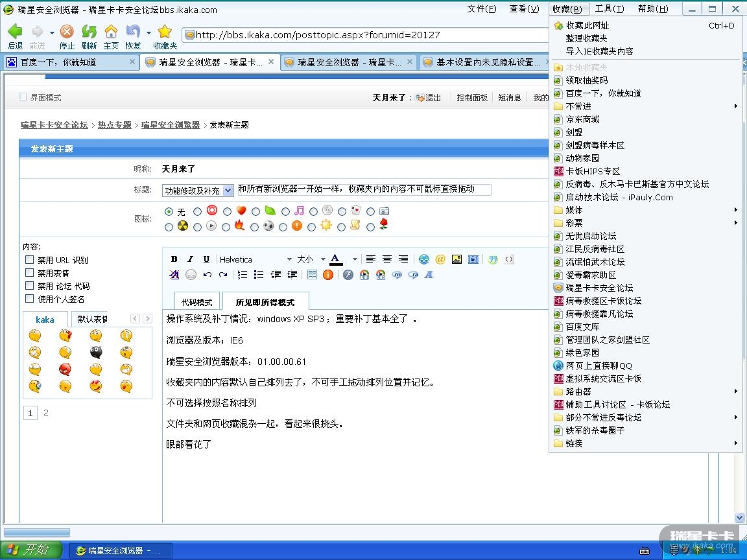Select the 无 (no icon) radio button

coord(169,211)
